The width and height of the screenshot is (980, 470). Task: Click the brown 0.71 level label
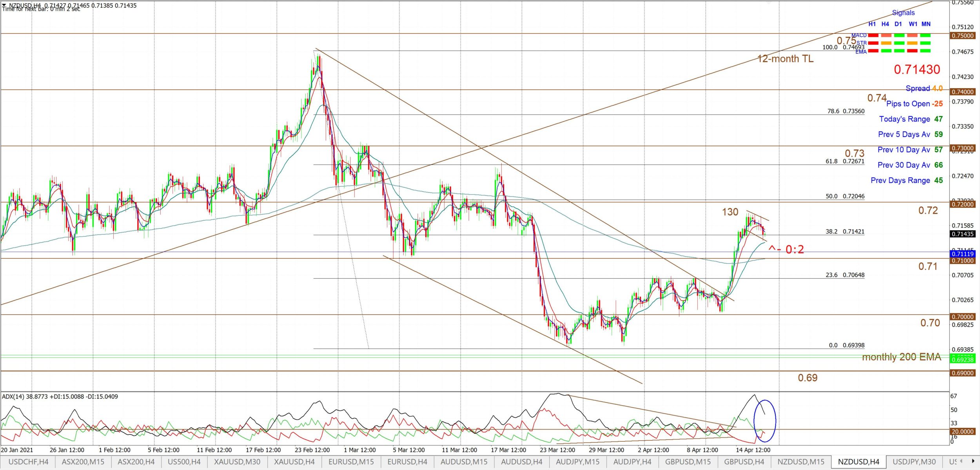(x=928, y=266)
